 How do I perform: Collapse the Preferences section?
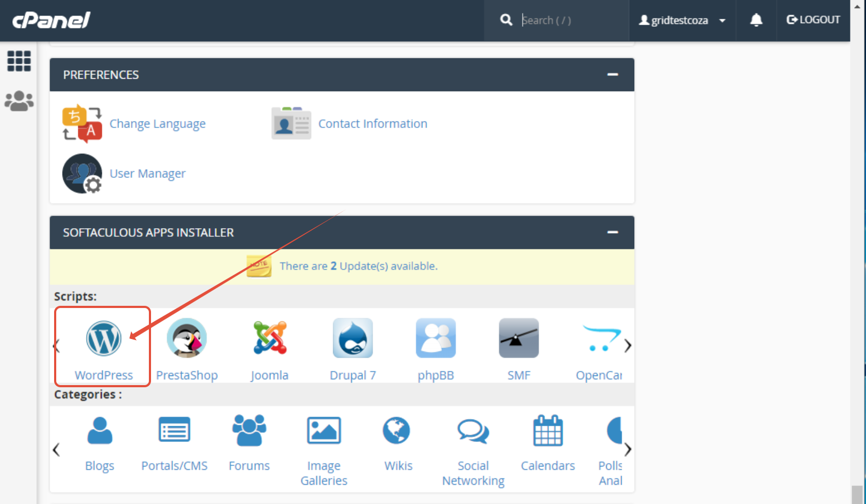pyautogui.click(x=613, y=74)
